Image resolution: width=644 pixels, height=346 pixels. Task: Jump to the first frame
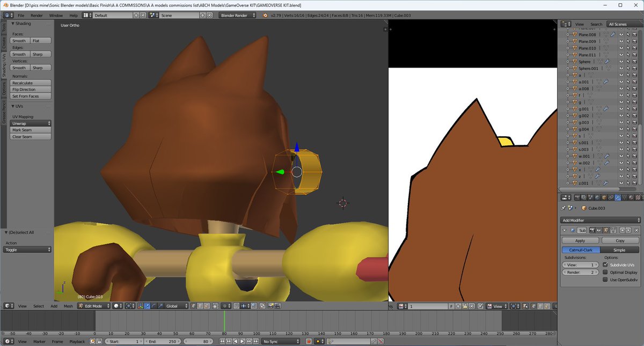[x=222, y=341]
